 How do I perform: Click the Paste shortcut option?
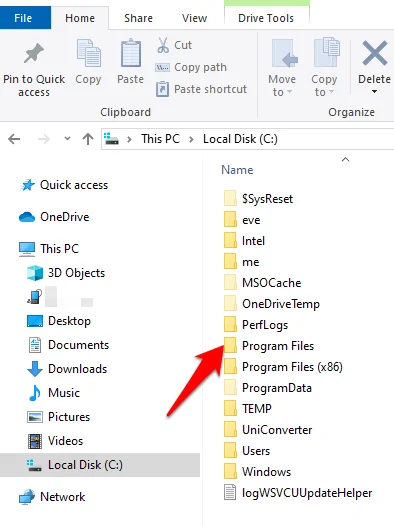click(201, 89)
